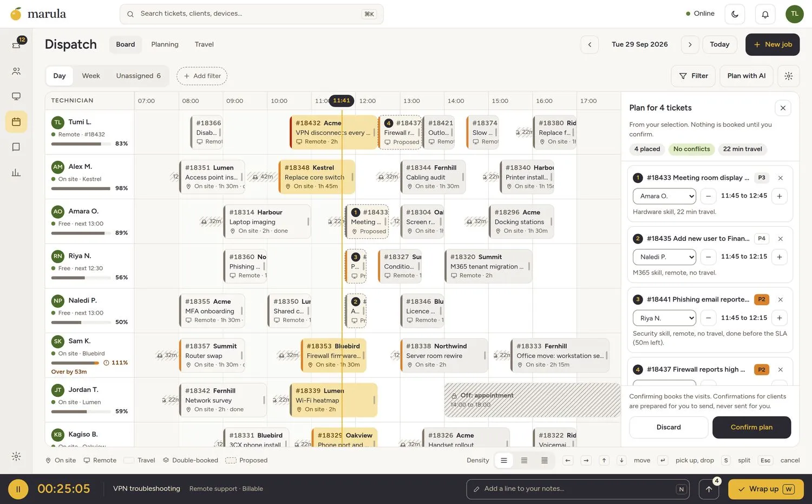Go to the previous day
The width and height of the screenshot is (812, 504).
pyautogui.click(x=590, y=44)
